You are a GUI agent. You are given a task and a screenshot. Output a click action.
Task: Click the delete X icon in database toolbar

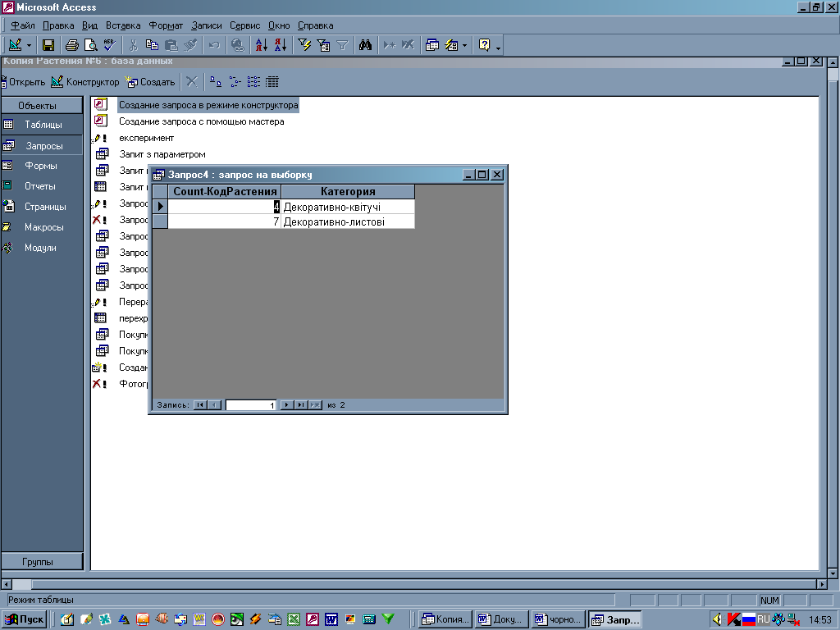(x=192, y=82)
